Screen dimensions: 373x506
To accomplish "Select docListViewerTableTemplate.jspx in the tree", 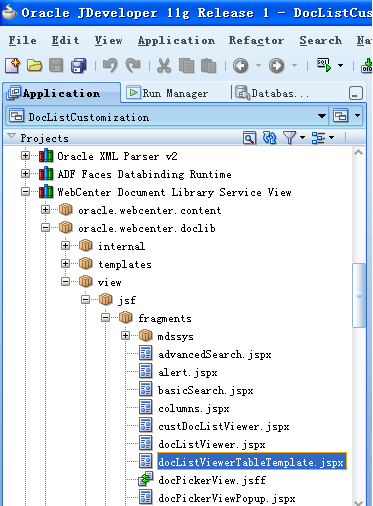I will 252,462.
